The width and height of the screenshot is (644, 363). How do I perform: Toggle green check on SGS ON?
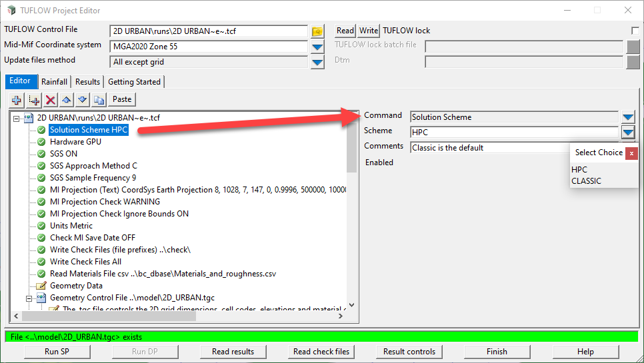[41, 154]
